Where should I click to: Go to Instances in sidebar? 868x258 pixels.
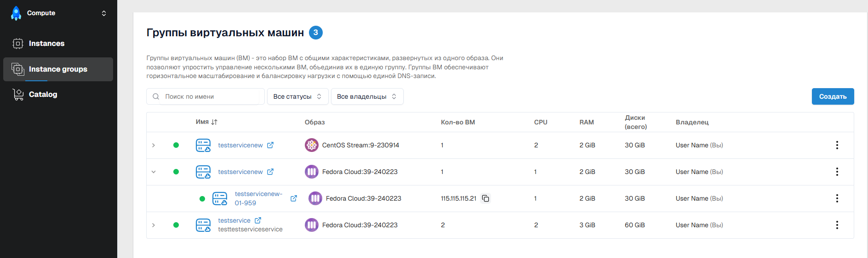(46, 44)
